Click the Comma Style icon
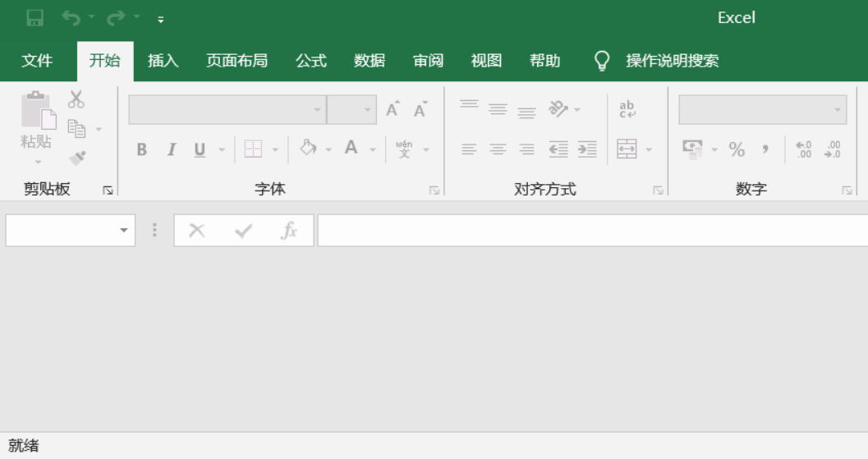The image size is (868, 459). point(765,149)
